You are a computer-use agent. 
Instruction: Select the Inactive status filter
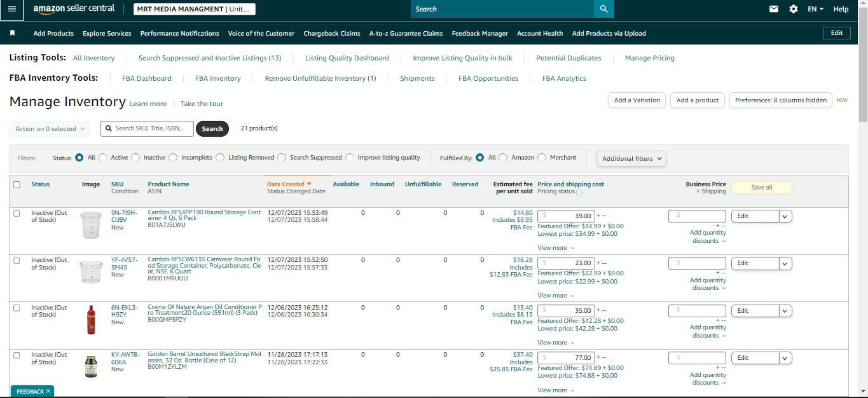pos(135,158)
